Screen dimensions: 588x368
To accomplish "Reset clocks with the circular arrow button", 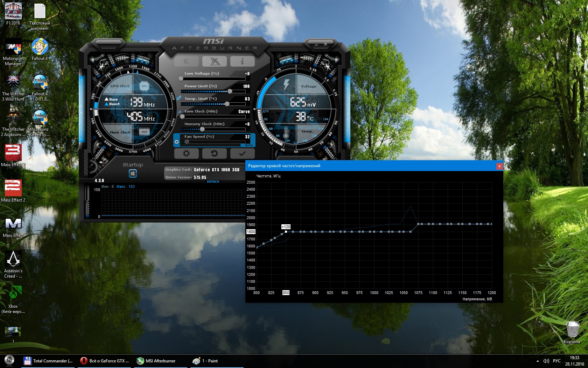I will [214, 153].
